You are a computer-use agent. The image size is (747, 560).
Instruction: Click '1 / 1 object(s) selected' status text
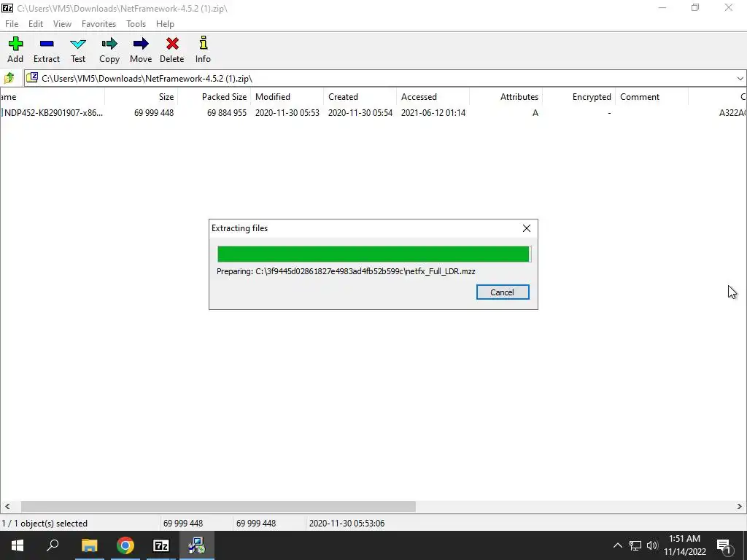(44, 524)
